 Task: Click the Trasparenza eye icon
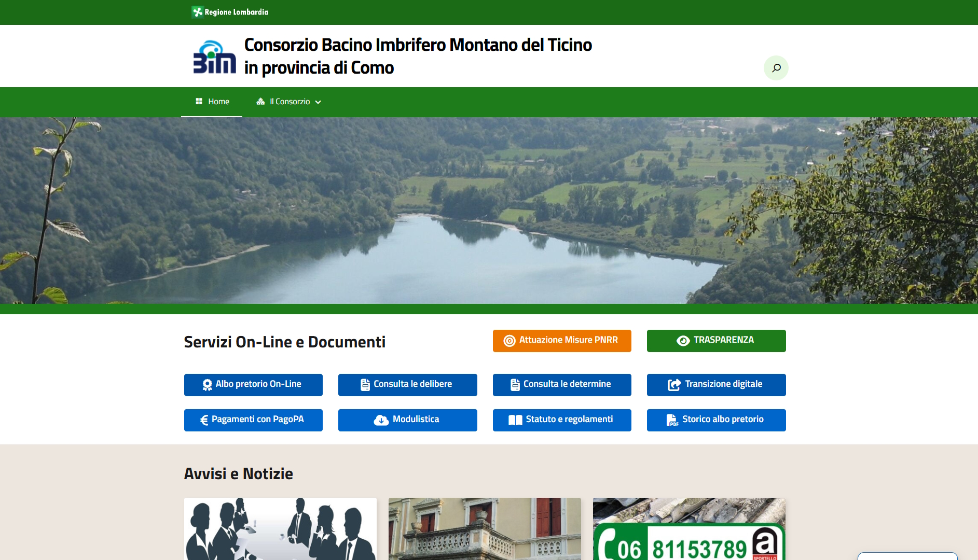pyautogui.click(x=683, y=341)
